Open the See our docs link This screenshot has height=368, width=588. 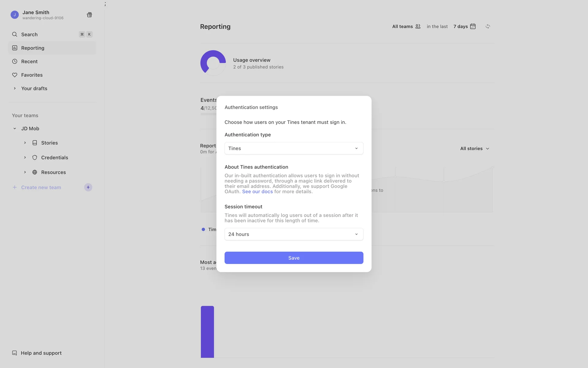257,192
